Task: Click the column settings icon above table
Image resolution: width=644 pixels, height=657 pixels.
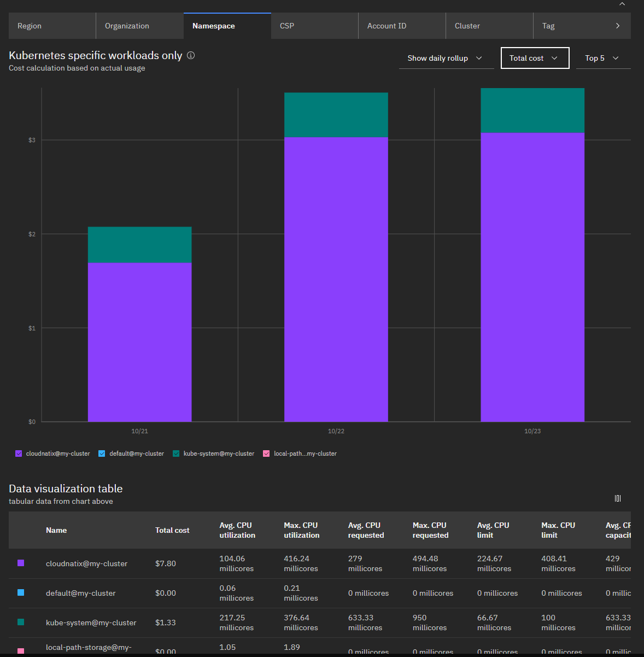Action: click(618, 498)
